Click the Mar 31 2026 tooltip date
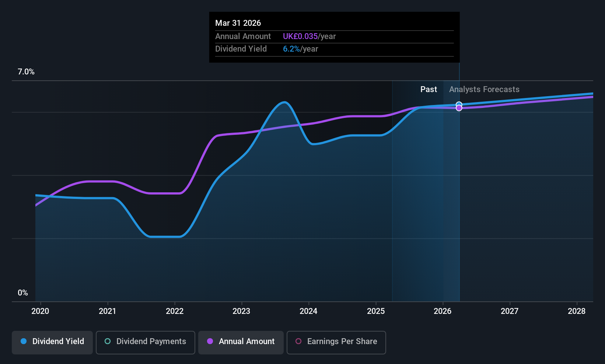 [x=238, y=23]
